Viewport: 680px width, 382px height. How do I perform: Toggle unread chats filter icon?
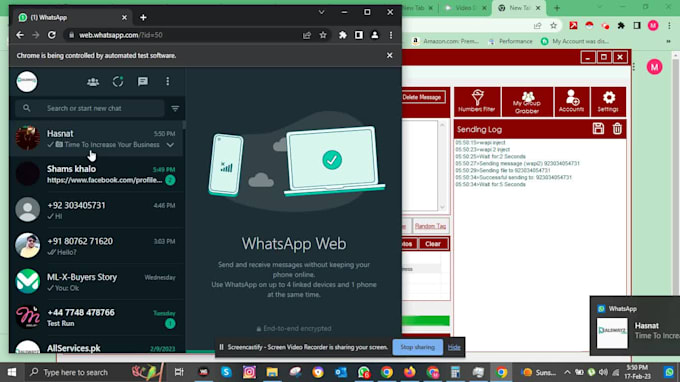click(175, 108)
